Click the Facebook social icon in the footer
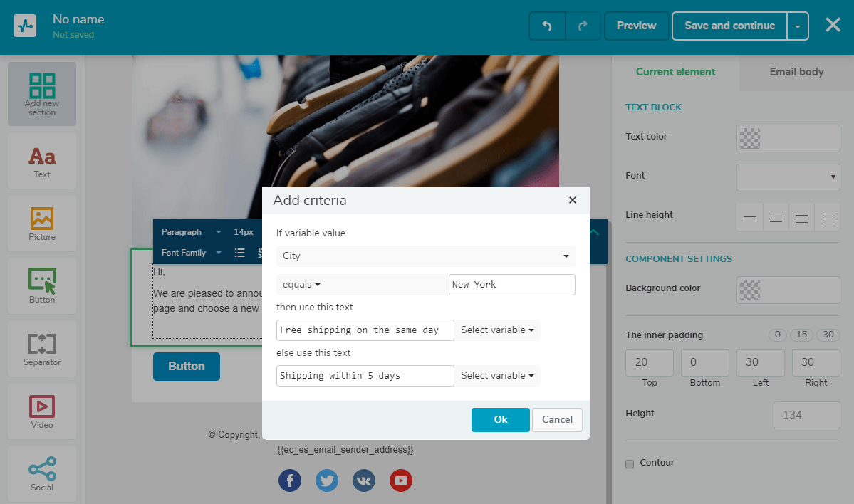The image size is (854, 504). click(x=290, y=481)
